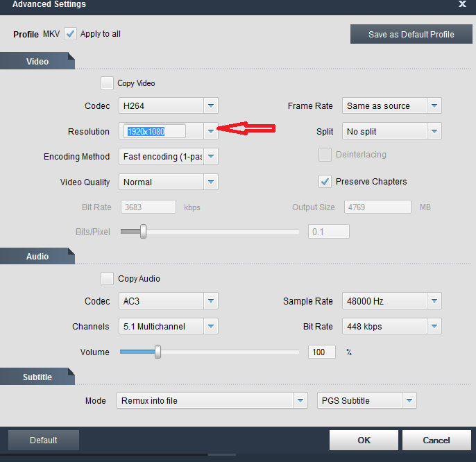
Task: Open the Split dropdown
Action: pyautogui.click(x=434, y=131)
